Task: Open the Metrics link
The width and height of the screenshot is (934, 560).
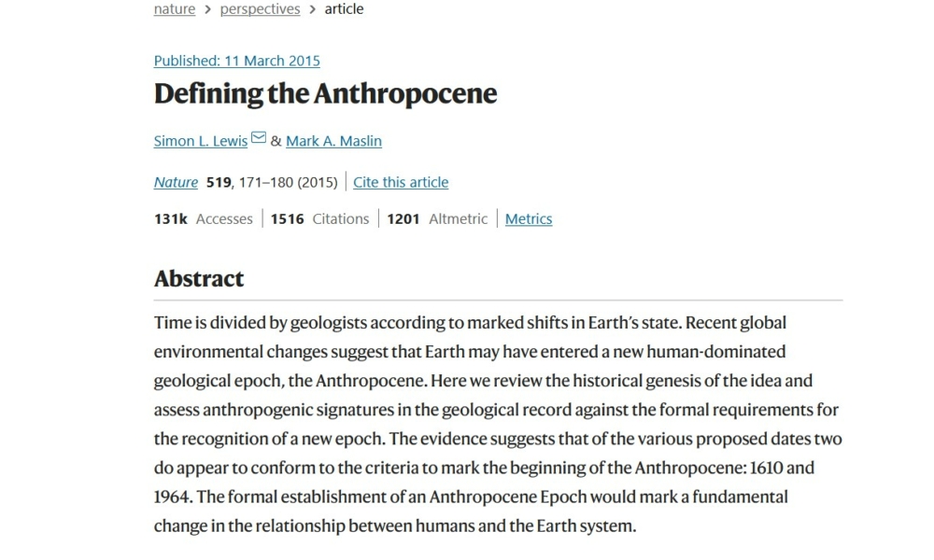Action: pos(529,218)
